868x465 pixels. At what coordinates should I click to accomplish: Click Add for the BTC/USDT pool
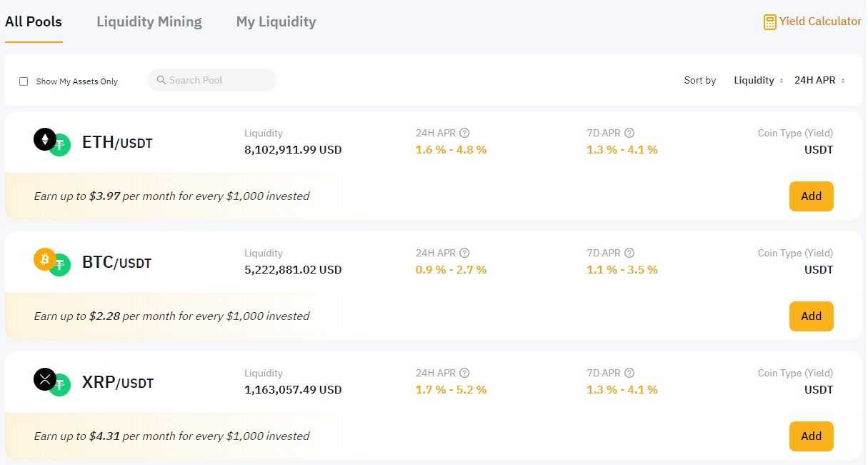point(811,316)
